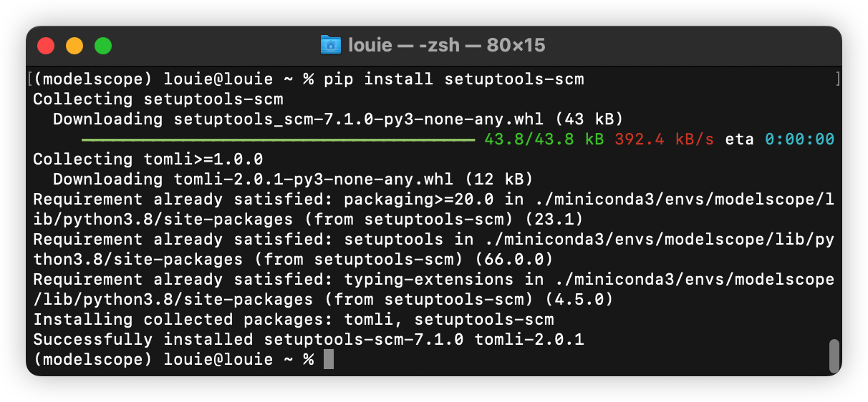Click the 'Collecting tomli>=1.0.0' line
Viewport: 868px width, 402px height.
point(148,159)
